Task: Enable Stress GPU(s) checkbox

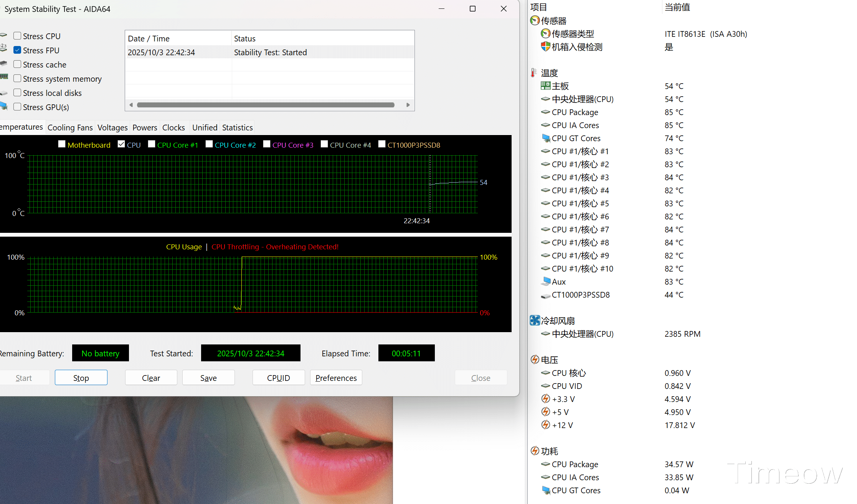Action: tap(17, 107)
